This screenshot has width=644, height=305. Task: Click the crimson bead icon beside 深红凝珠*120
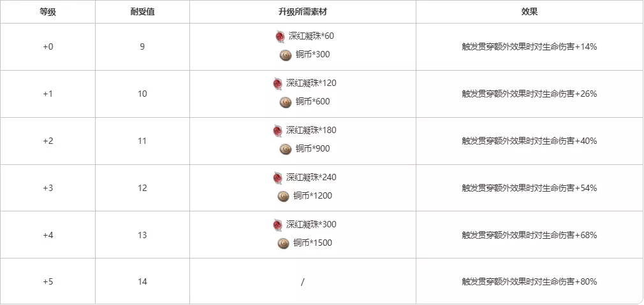pos(277,83)
